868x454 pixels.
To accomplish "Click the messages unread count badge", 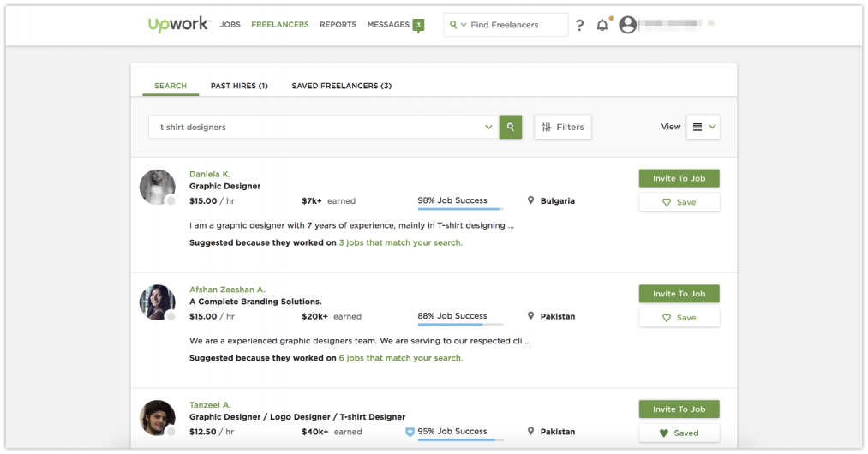I will click(x=418, y=25).
